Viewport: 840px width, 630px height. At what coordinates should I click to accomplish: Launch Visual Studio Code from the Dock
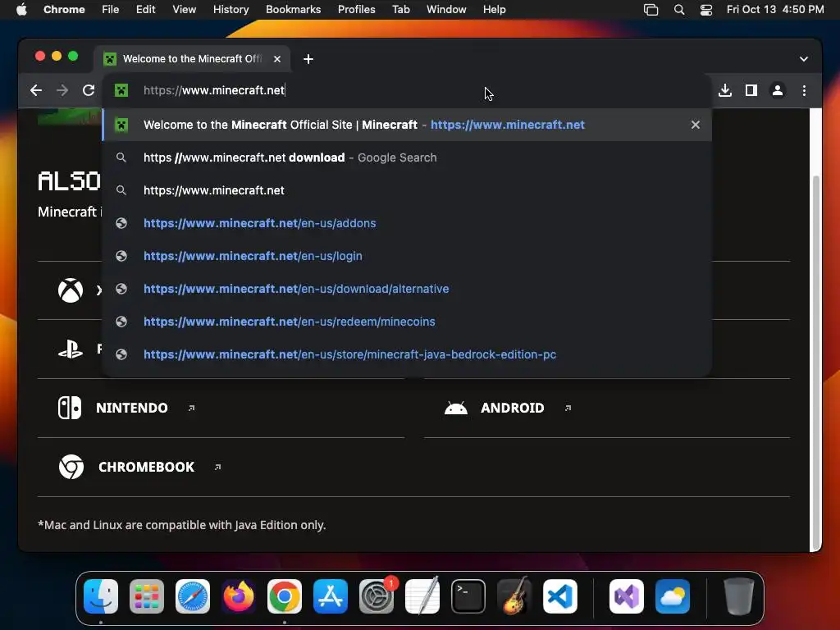click(559, 596)
